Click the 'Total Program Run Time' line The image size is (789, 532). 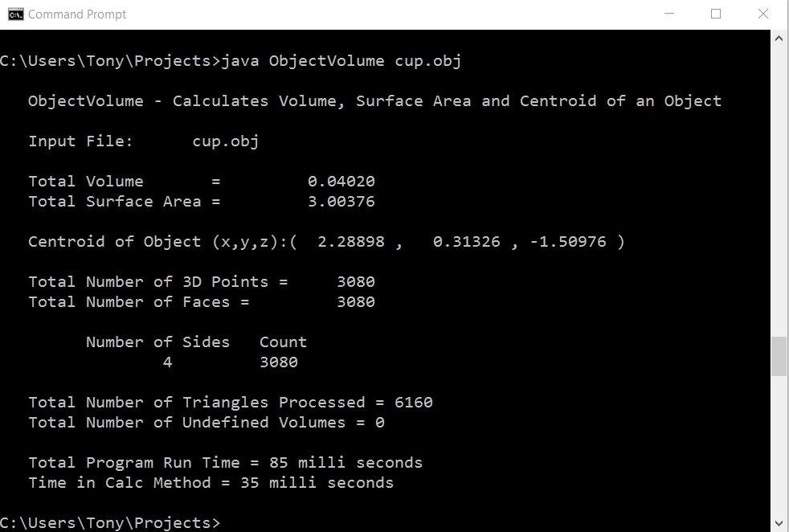coord(226,463)
